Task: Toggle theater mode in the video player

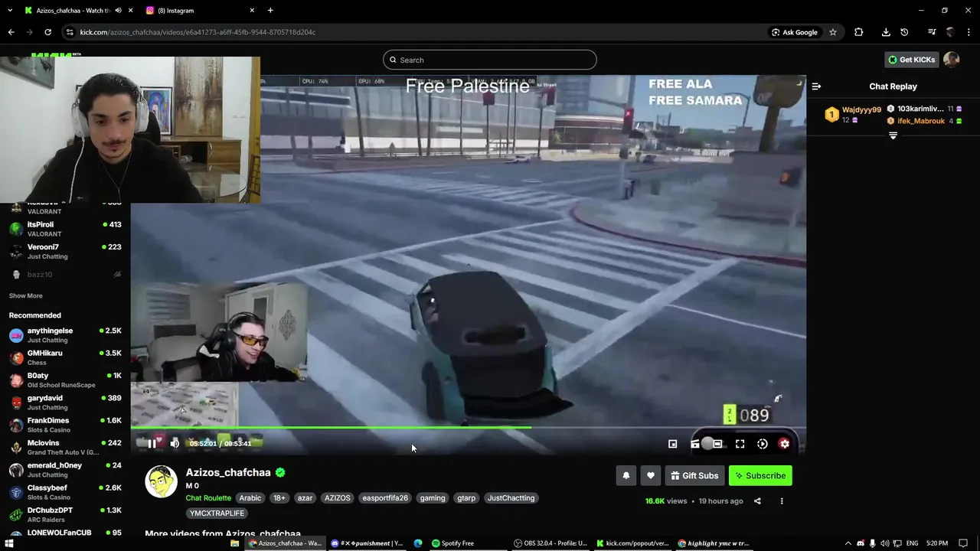Action: (x=717, y=444)
